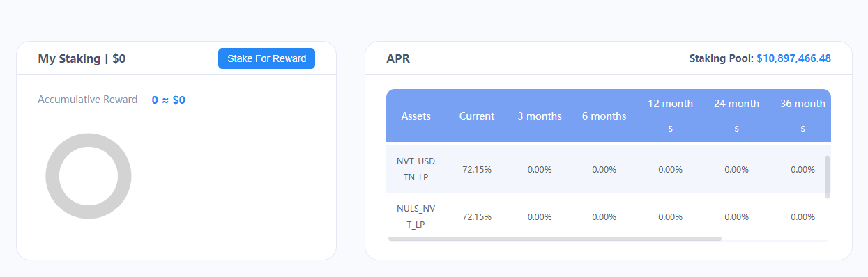868x277 pixels.
Task: Select the Current column header
Action: (477, 116)
